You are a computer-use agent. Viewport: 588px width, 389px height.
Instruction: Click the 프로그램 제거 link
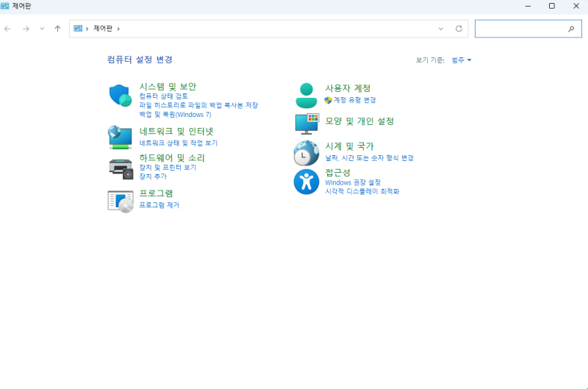[x=159, y=205]
